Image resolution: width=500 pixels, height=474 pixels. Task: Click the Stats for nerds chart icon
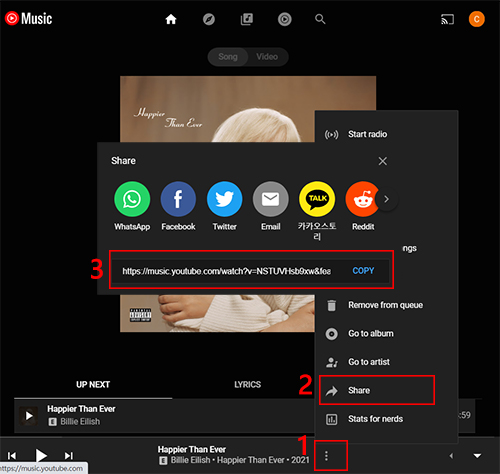click(x=331, y=419)
